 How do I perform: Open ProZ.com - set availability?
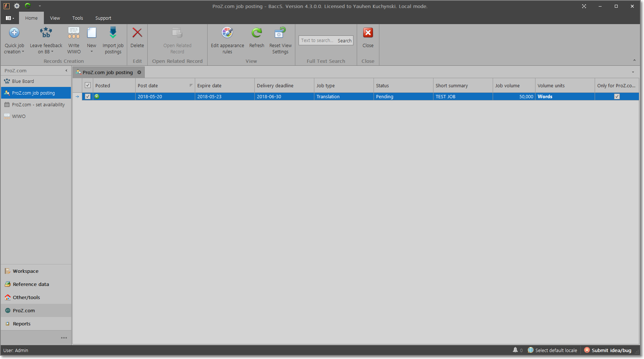(36, 104)
